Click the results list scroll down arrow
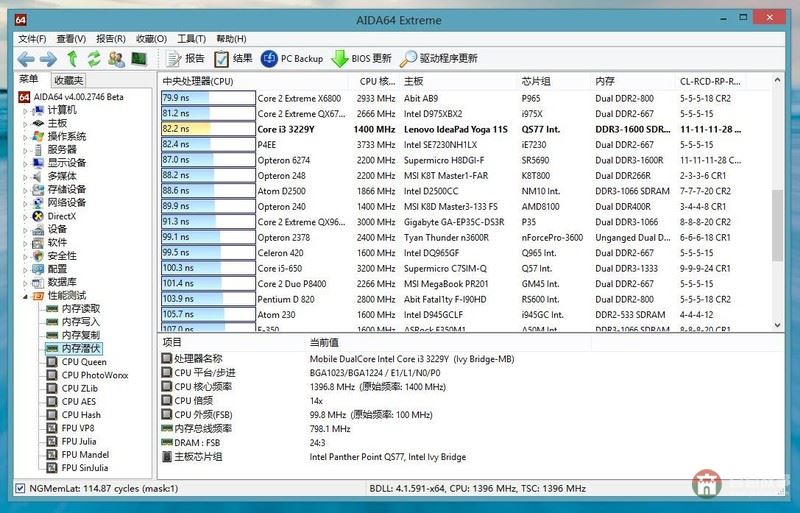 [777, 325]
